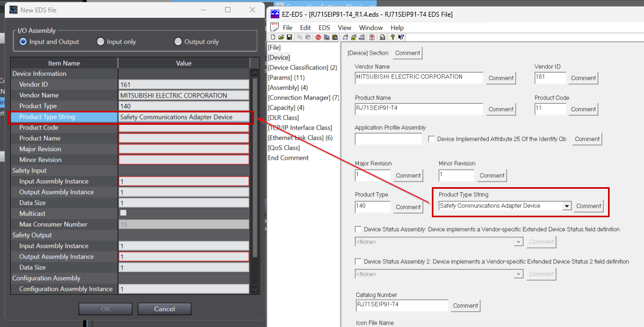
Task: Click the Product Name value cell in dialog
Action: [x=184, y=138]
